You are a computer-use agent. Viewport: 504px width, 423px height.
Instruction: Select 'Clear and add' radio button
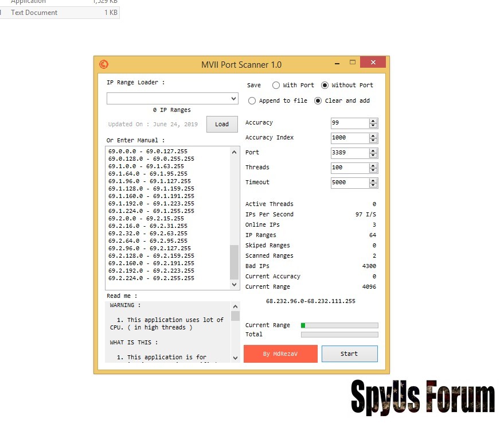318,101
